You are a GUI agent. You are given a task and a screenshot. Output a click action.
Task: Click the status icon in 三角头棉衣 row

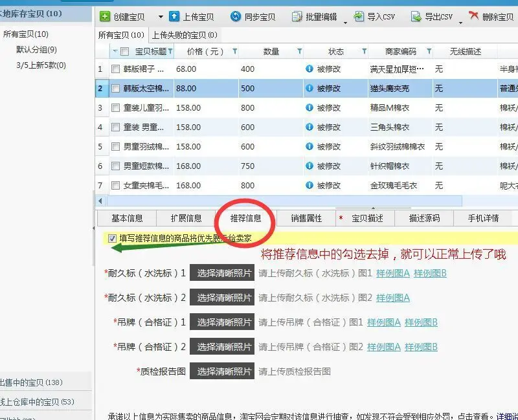(x=310, y=127)
